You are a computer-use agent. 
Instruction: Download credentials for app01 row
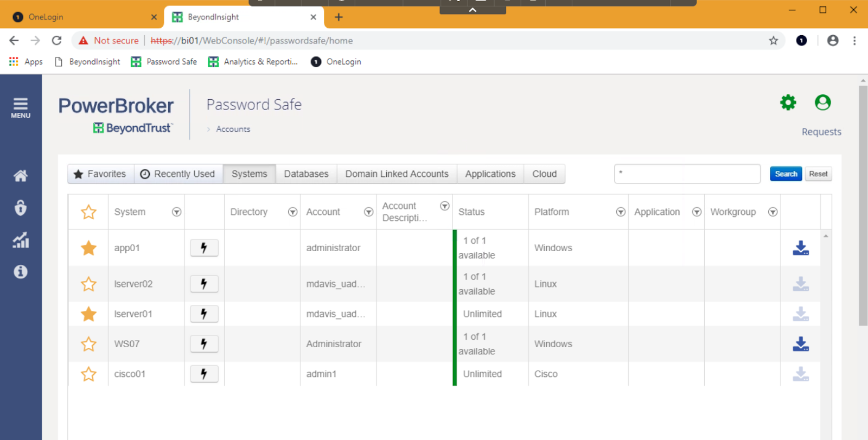pos(801,248)
